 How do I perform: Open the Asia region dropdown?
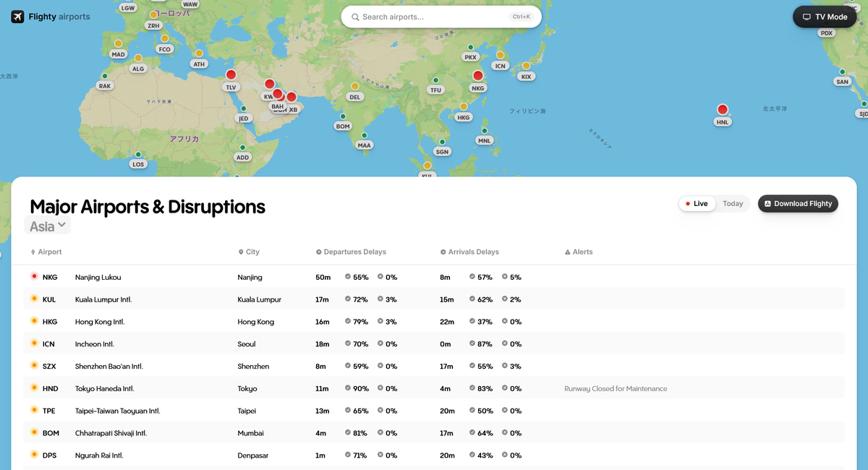click(48, 226)
